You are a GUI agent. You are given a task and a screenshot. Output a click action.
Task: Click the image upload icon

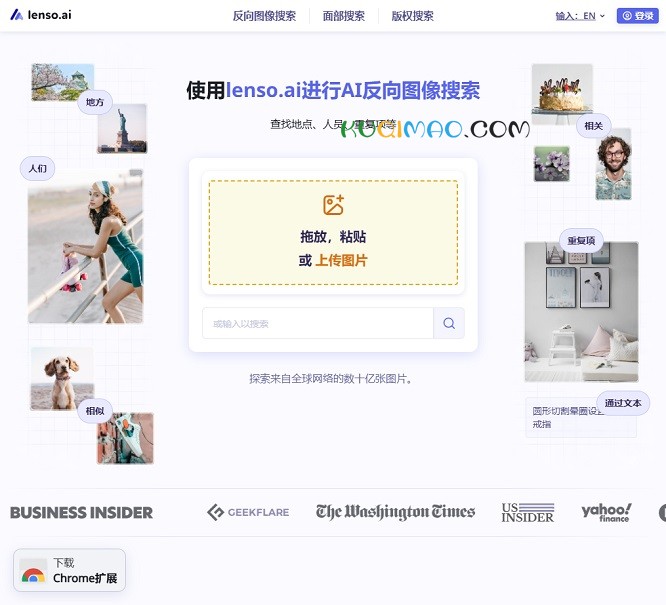(x=333, y=205)
